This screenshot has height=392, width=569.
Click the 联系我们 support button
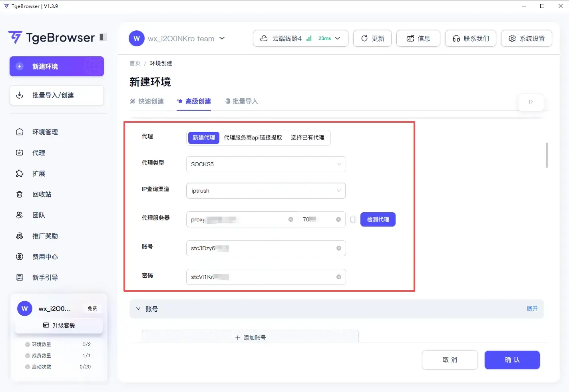pos(471,38)
